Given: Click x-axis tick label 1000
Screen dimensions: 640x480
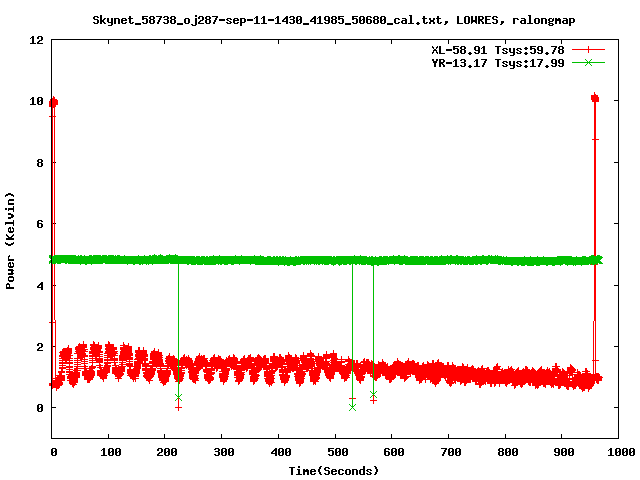Looking at the screenshot, I should point(621,452).
